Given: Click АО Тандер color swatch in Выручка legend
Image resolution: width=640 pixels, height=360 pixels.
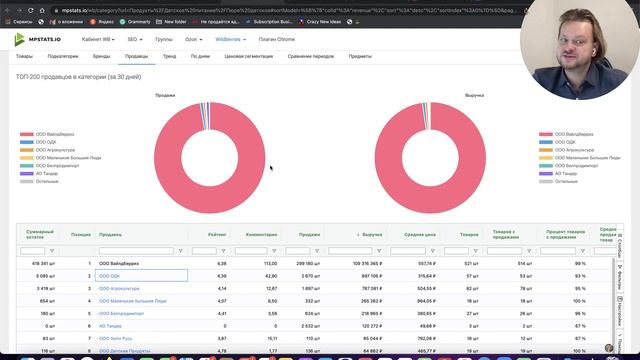Looking at the screenshot, I should (546, 173).
